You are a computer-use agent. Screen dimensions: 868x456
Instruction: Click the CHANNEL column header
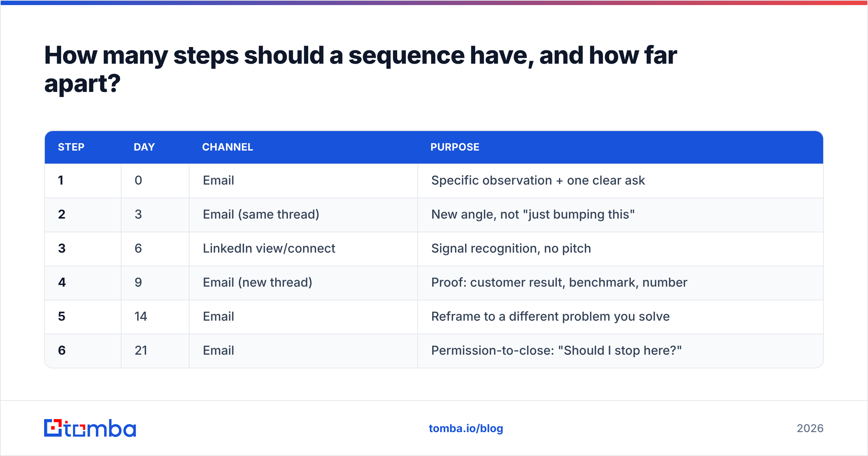coord(227,147)
